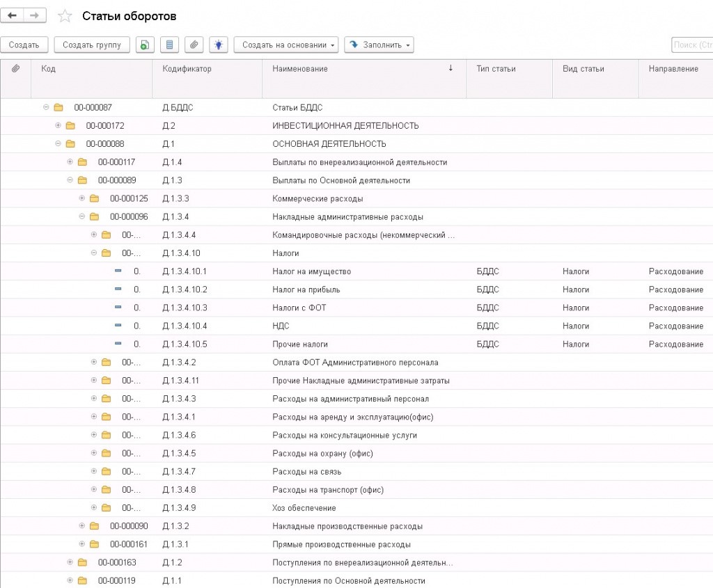713x588 pixels.
Task: Click the green copy-item toolbar icon
Action: tap(145, 45)
